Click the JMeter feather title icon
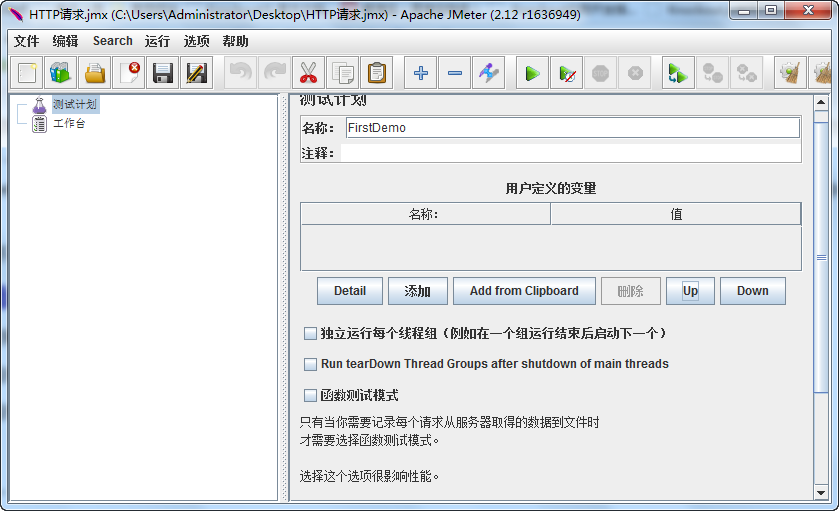Screen dimensions: 839x511 pos(16,14)
